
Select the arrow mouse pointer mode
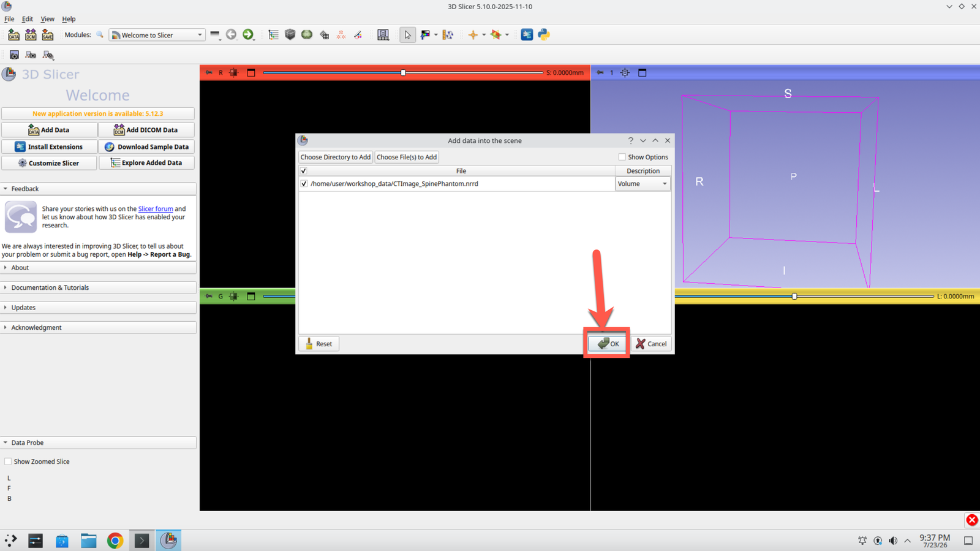tap(407, 35)
